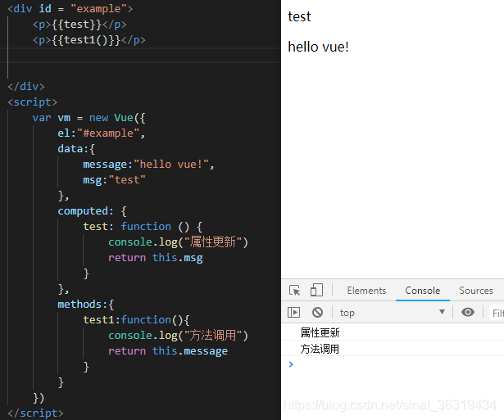Switch to the Sources tab

(475, 291)
